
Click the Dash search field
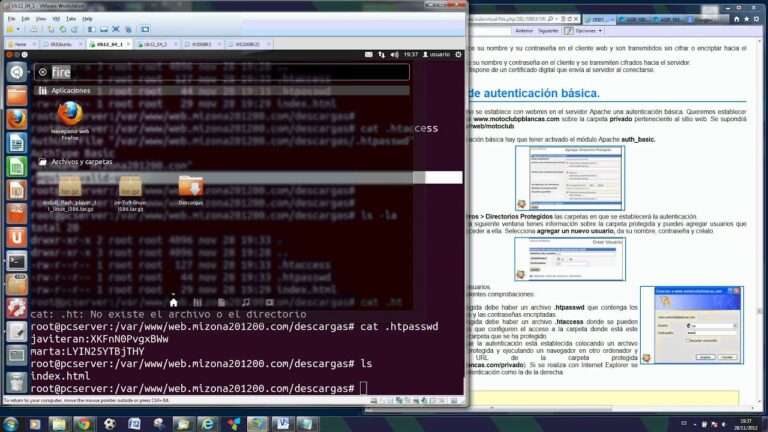(220, 72)
